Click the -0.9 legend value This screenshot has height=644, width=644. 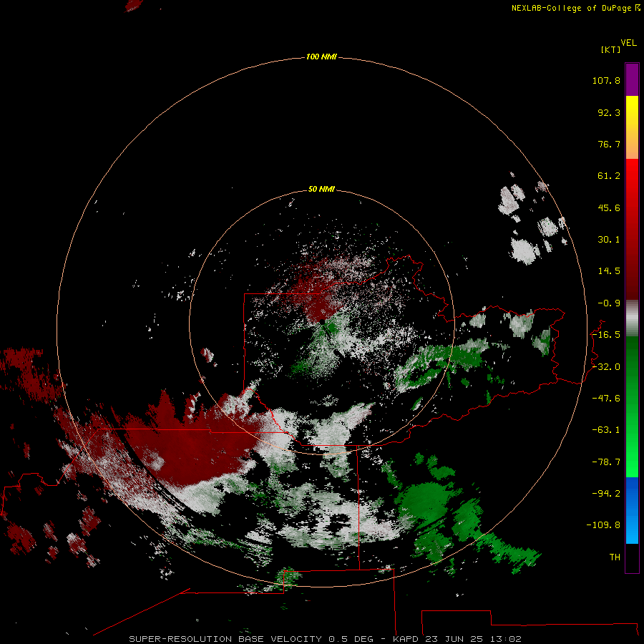coord(609,303)
